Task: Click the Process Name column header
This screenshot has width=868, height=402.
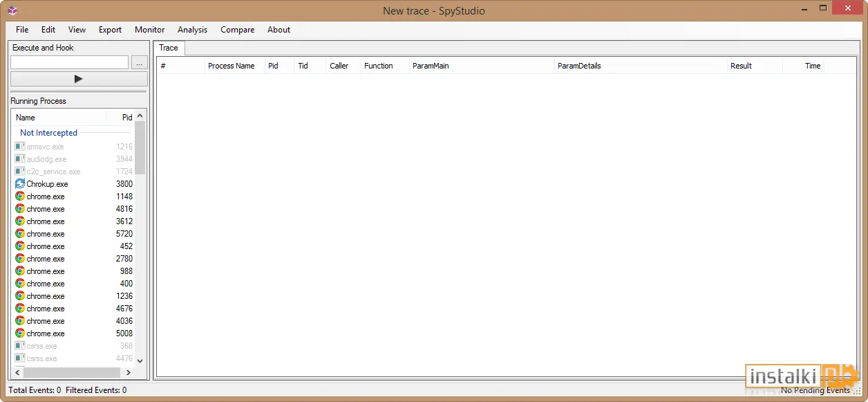Action: click(x=235, y=66)
